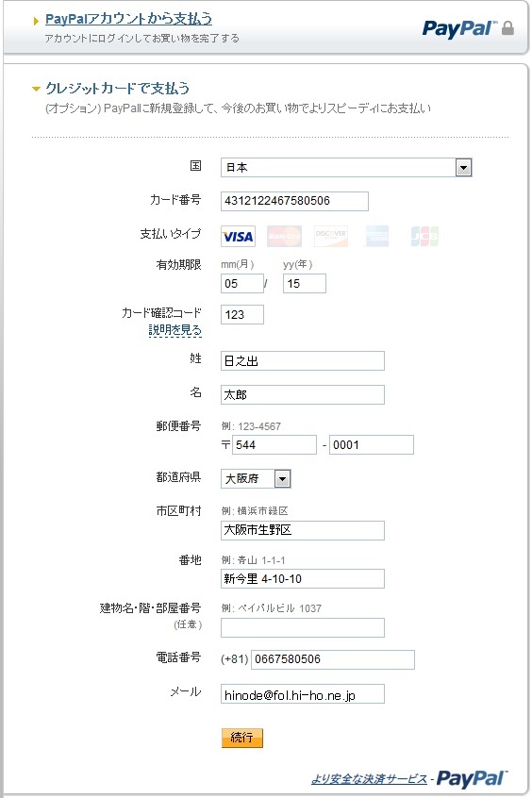
Task: Choose the JCB card icon
Action: pos(424,236)
